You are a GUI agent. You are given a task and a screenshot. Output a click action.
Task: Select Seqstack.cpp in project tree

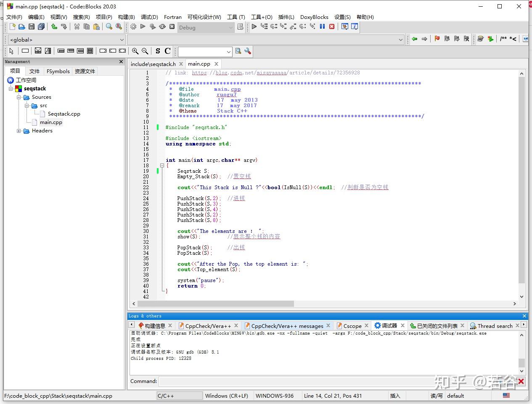pyautogui.click(x=64, y=114)
